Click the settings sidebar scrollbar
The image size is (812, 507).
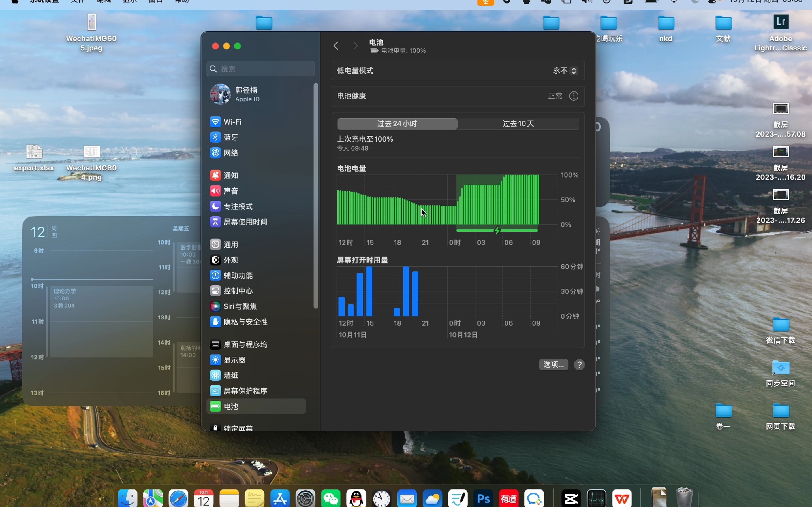click(x=316, y=196)
